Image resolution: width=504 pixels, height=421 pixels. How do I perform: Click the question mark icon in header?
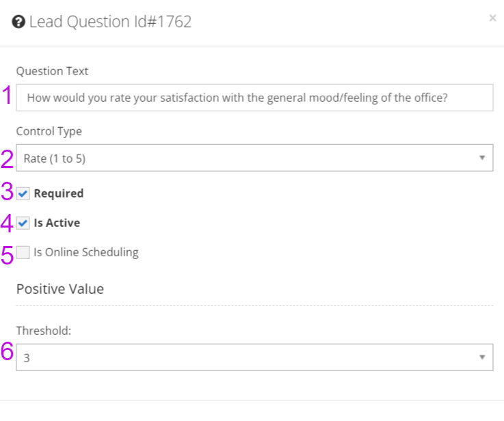pyautogui.click(x=18, y=22)
